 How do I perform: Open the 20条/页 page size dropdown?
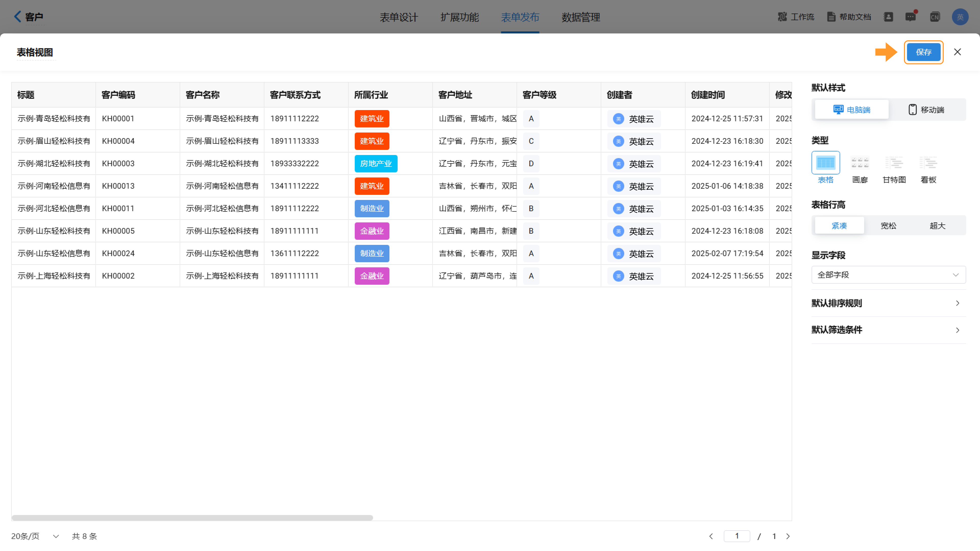(x=35, y=536)
